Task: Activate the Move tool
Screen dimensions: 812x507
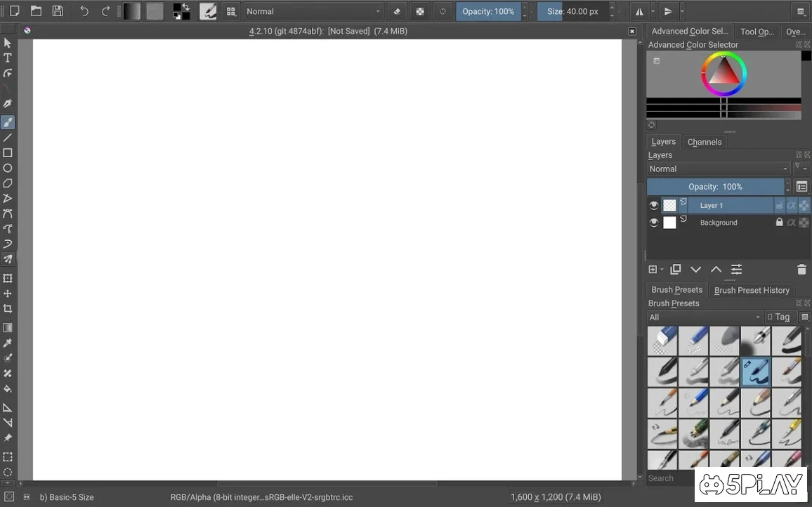Action: point(8,294)
